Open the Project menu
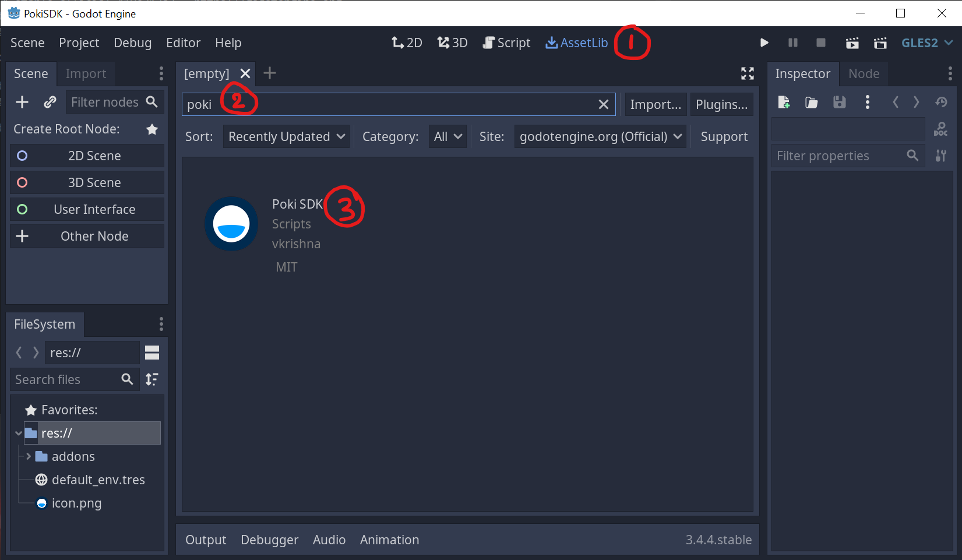Viewport: 962px width, 560px height. point(79,43)
